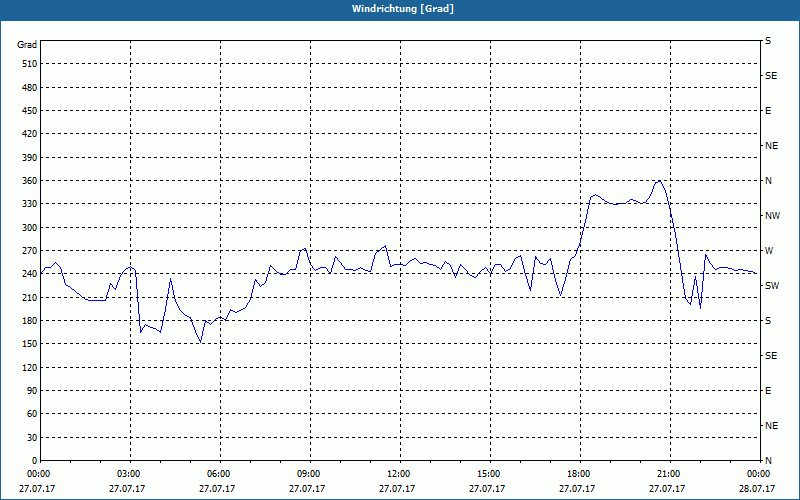Click the 270 degree axis label
Image resolution: width=800 pixels, height=500 pixels.
click(29, 251)
